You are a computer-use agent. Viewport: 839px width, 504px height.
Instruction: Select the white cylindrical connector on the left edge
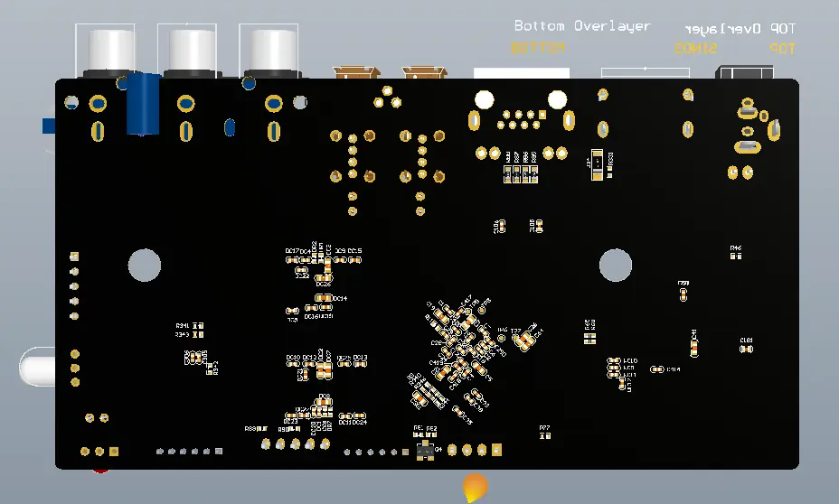tap(37, 366)
